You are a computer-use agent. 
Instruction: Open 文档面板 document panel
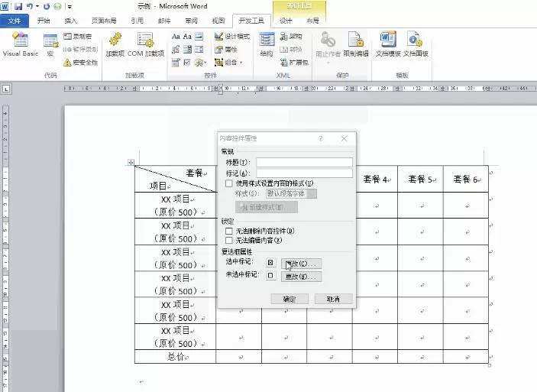point(416,44)
